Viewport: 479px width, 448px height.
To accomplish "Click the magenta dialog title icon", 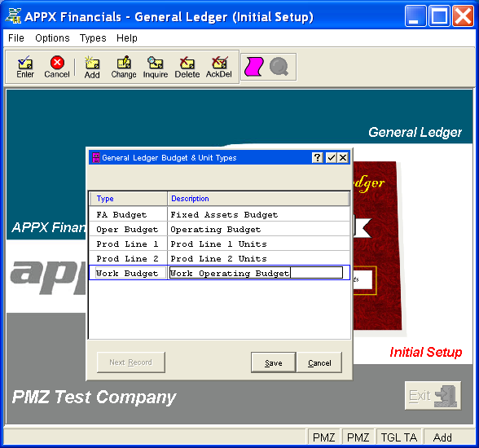I will [x=95, y=157].
